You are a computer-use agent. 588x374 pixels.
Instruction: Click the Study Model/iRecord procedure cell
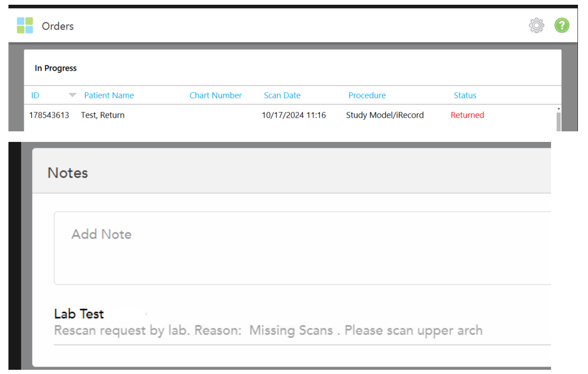[385, 115]
